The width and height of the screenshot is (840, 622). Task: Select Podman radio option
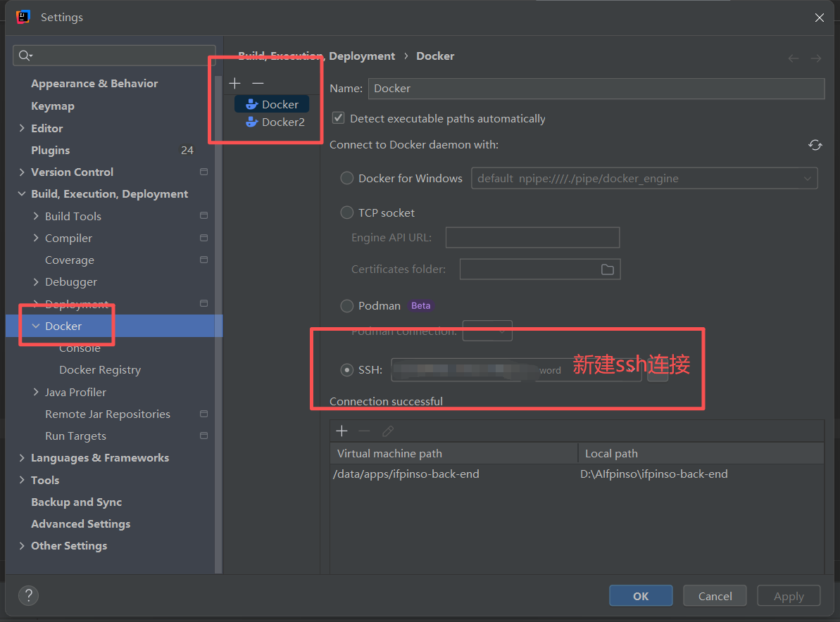(x=347, y=305)
